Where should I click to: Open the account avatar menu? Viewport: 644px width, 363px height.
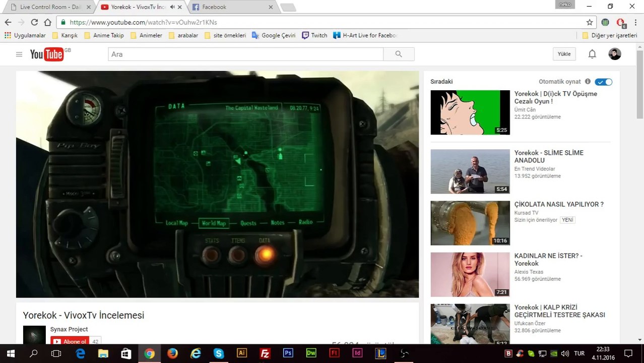pos(615,54)
